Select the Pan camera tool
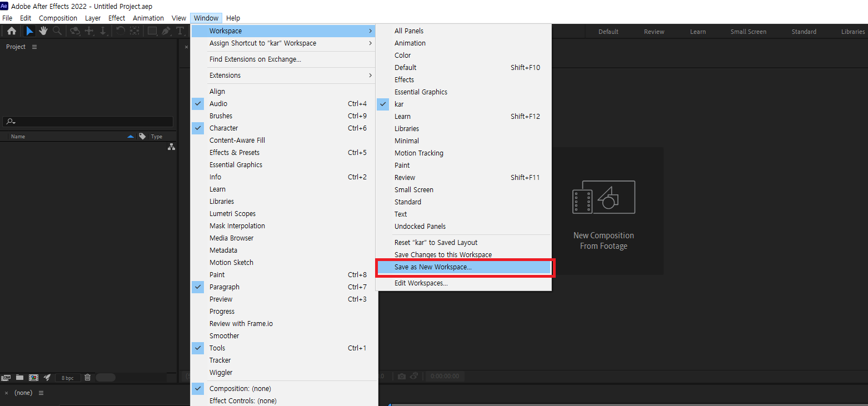The height and width of the screenshot is (406, 868). point(89,31)
